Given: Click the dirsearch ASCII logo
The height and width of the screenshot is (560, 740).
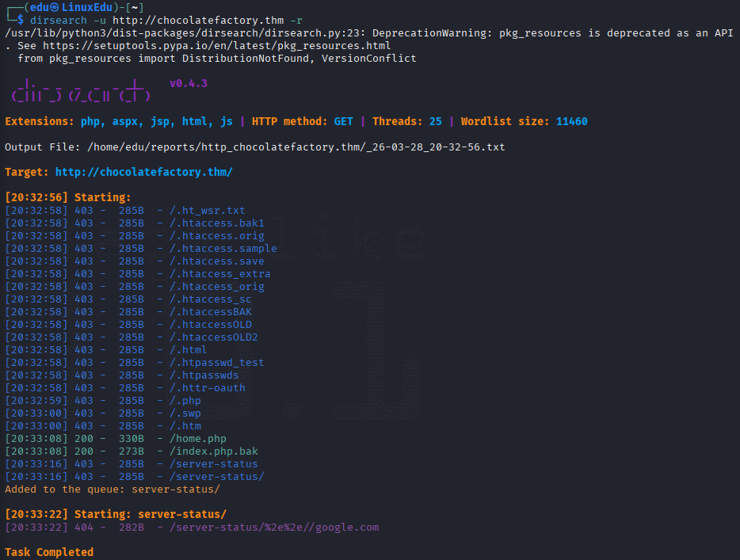Looking at the screenshot, I should [x=81, y=90].
